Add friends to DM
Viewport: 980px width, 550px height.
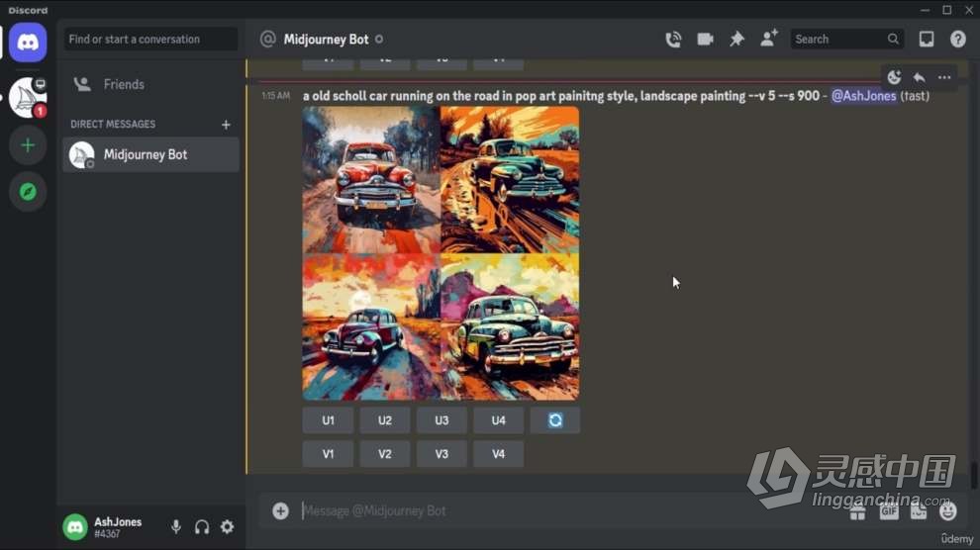click(769, 39)
